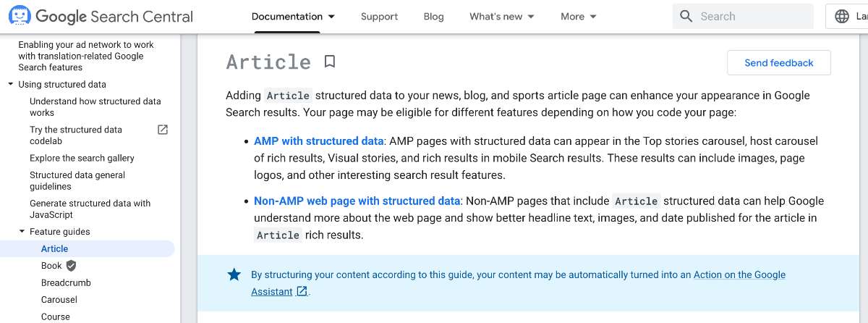Follow the Non-AMP web page with structured data link

[x=357, y=201]
